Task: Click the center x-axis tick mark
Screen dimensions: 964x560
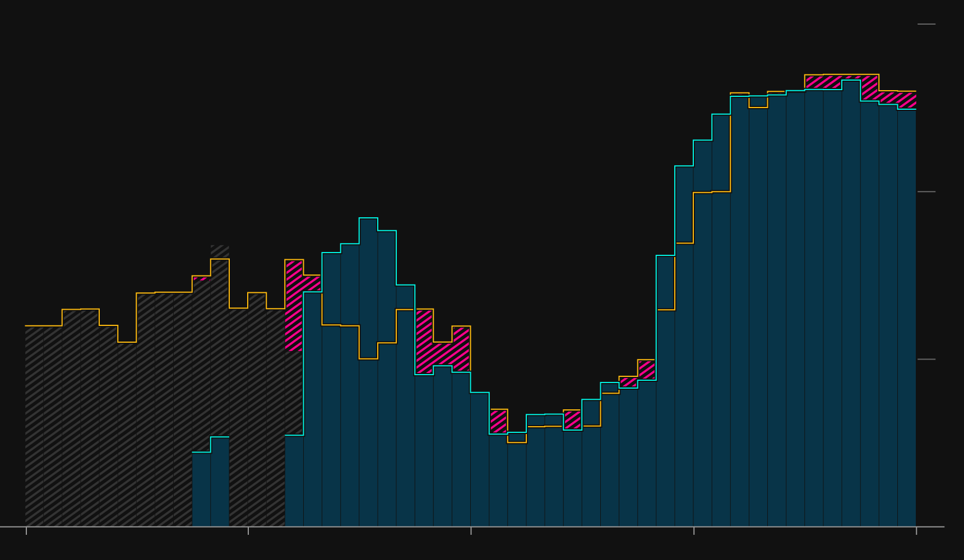Action: click(x=471, y=530)
